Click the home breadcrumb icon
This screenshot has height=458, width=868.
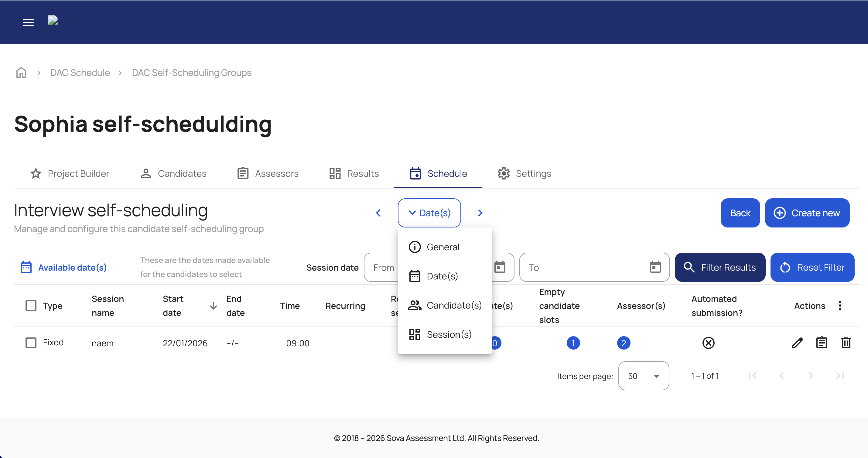click(x=21, y=73)
